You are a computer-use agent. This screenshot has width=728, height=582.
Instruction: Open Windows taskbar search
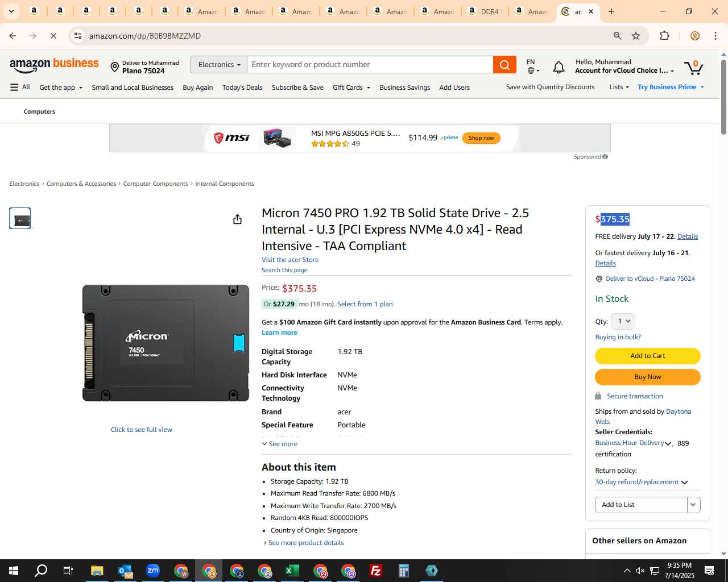click(41, 571)
